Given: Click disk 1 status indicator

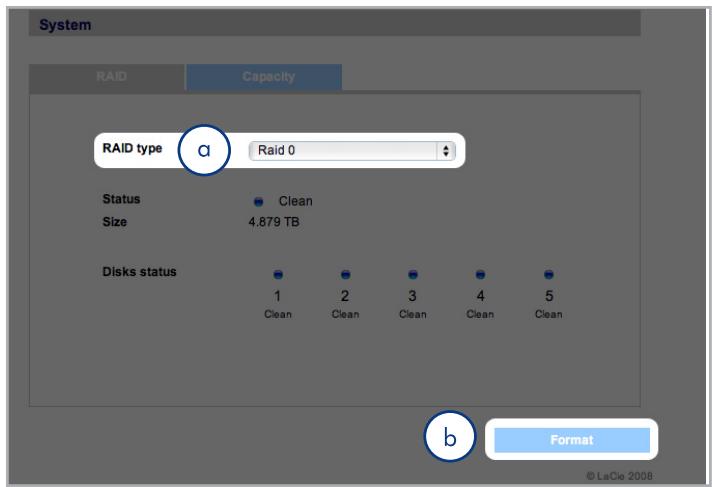Looking at the screenshot, I should point(278,274).
